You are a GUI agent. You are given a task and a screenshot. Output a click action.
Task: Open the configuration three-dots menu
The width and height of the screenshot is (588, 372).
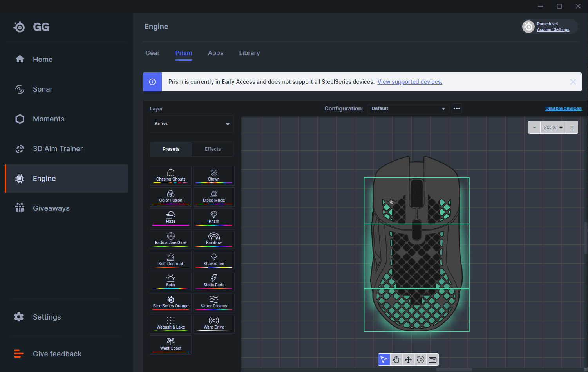(x=457, y=108)
